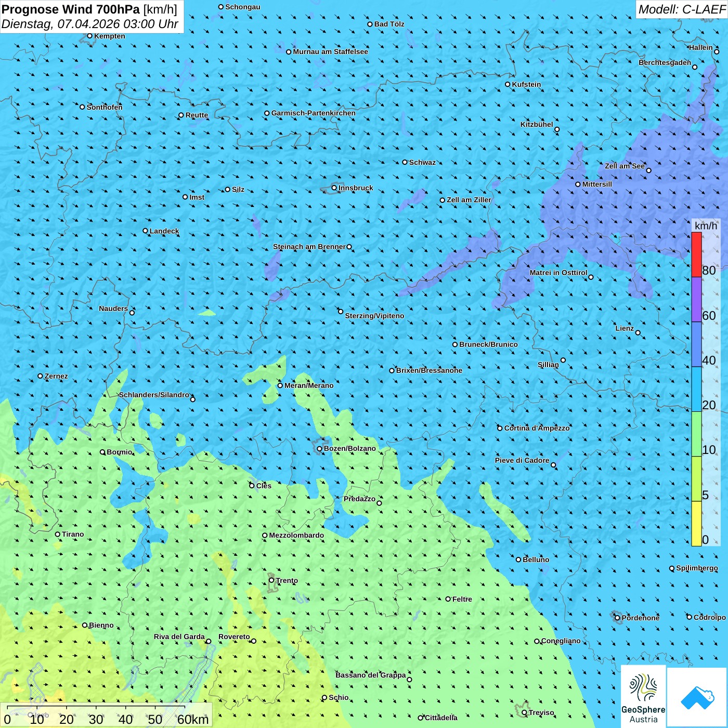728x728 pixels.
Task: Click the Kempten location dot
Action: (89, 36)
